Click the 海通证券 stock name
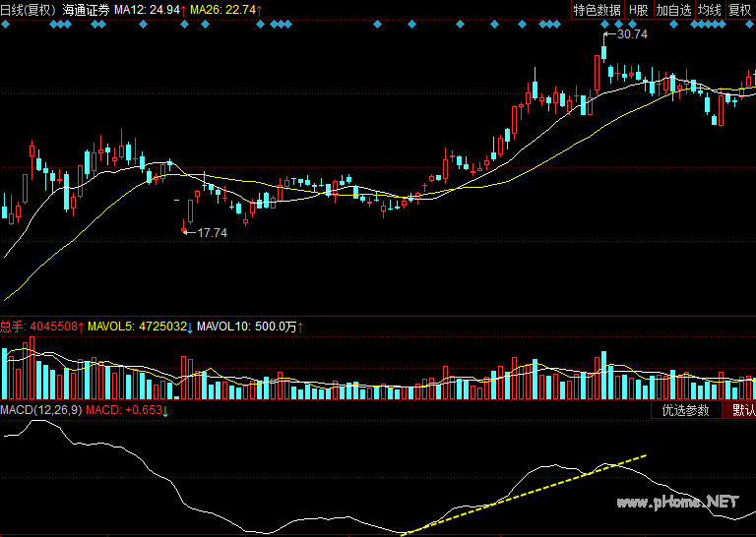This screenshot has height=537, width=756. click(x=86, y=10)
